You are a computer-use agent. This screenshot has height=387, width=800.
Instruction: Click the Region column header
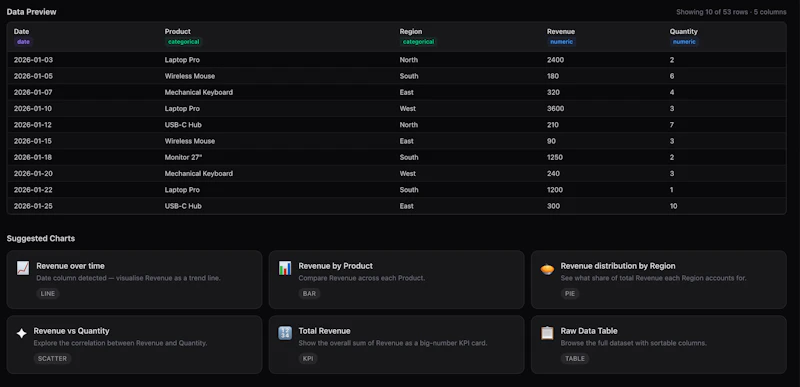(x=411, y=32)
